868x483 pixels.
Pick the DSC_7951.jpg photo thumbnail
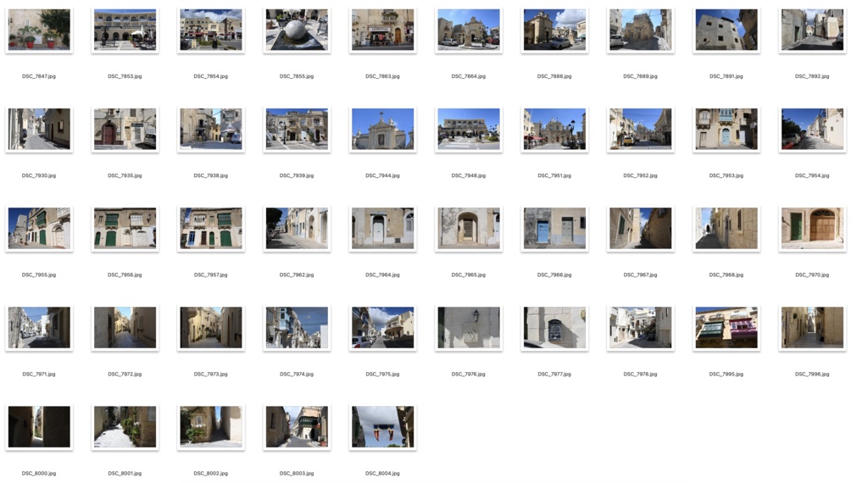554,129
